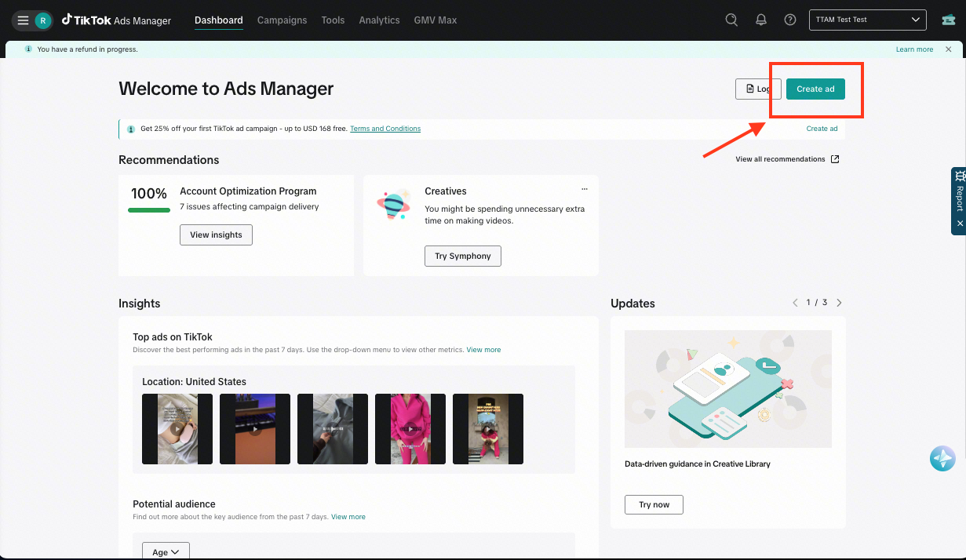Open Terms and Conditions link

tap(385, 129)
